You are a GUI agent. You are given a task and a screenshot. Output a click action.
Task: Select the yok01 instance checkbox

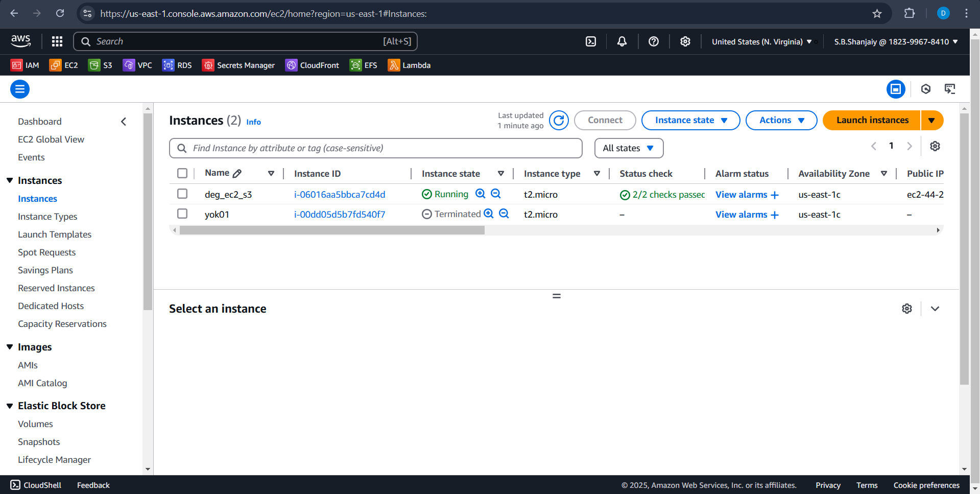(182, 214)
